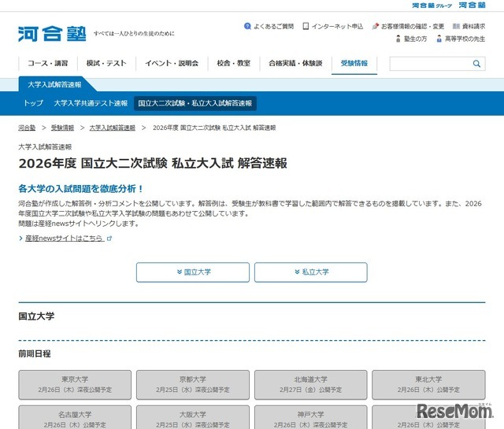Click 受験情報 breadcrumb link

tap(62, 128)
